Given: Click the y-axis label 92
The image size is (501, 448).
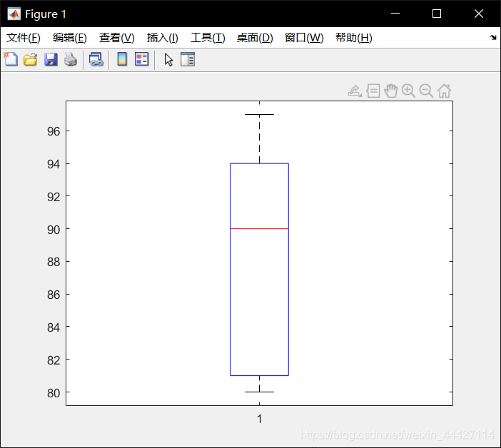Looking at the screenshot, I should 54,197.
